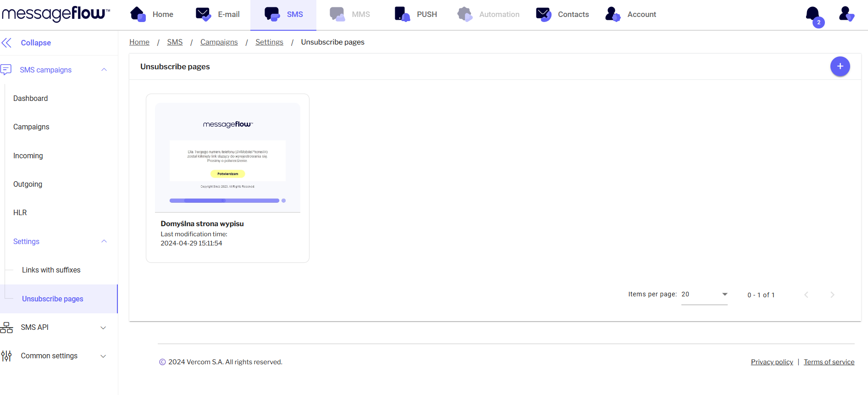The image size is (868, 395).
Task: Click the add unsubscribe page plus button
Action: (840, 67)
